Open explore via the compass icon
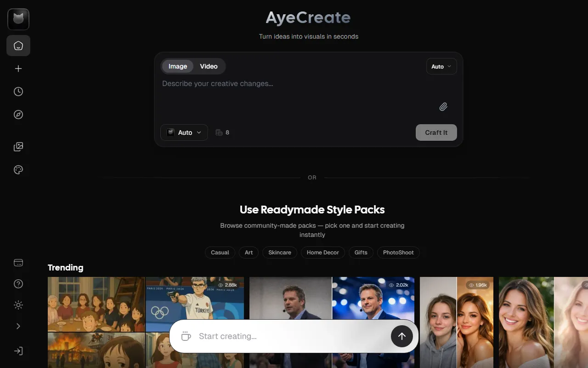The width and height of the screenshot is (588, 368). pyautogui.click(x=18, y=115)
